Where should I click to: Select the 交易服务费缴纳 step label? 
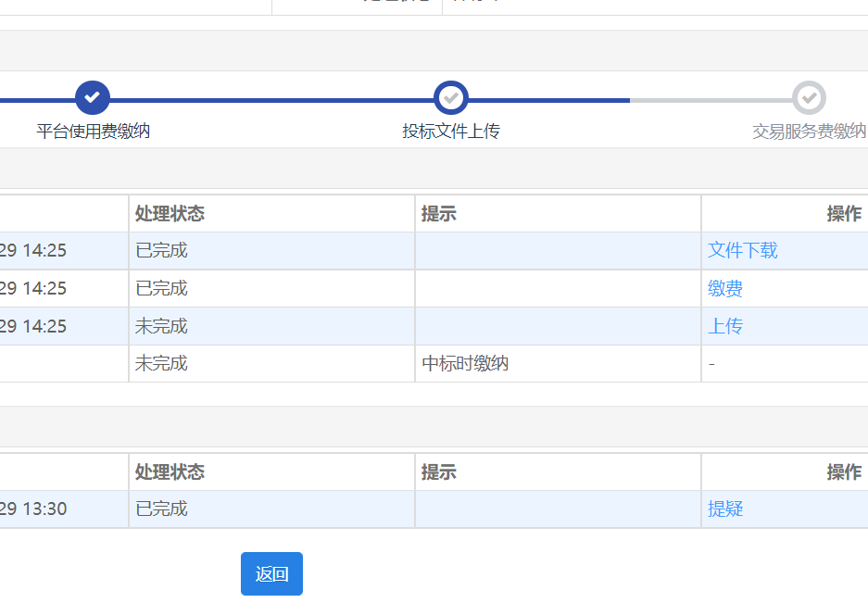tap(809, 132)
